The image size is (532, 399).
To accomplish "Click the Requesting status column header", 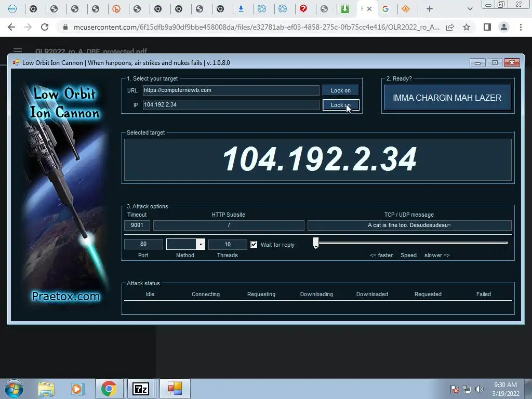I will [261, 294].
